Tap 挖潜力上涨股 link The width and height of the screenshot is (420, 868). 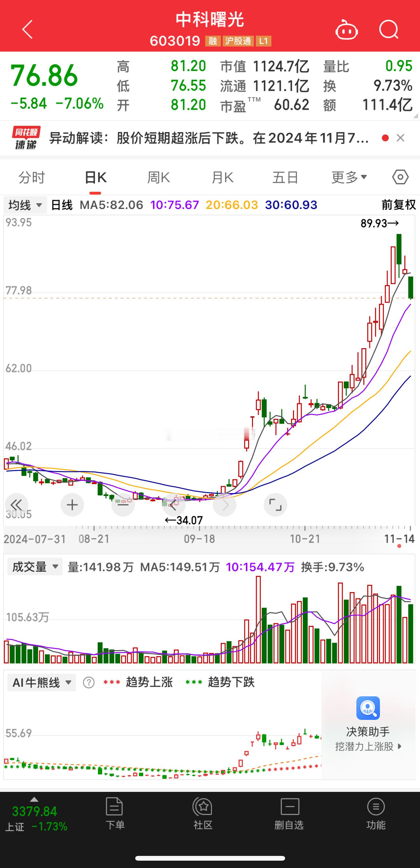[x=368, y=747]
